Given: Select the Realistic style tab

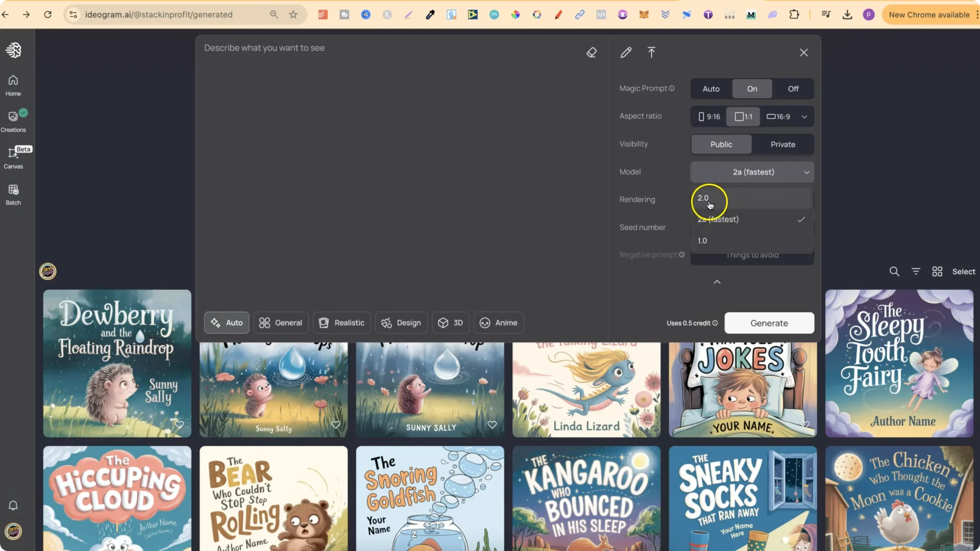Looking at the screenshot, I should 341,323.
